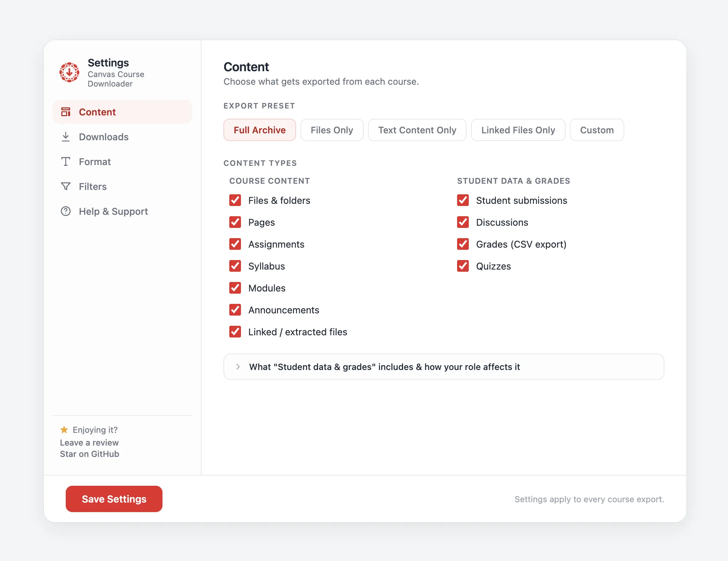Open the Star on GitHub link
Image resolution: width=728 pixels, height=561 pixels.
tap(90, 454)
